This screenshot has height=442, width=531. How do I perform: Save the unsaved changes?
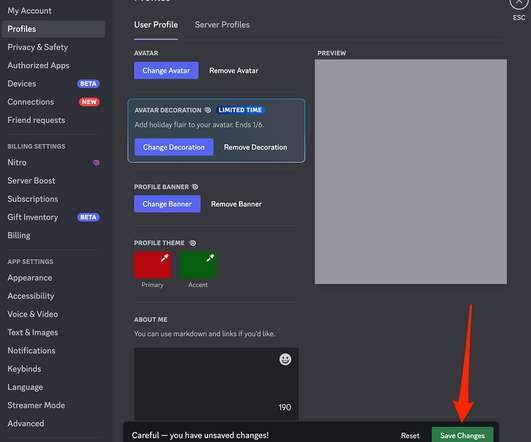(462, 435)
